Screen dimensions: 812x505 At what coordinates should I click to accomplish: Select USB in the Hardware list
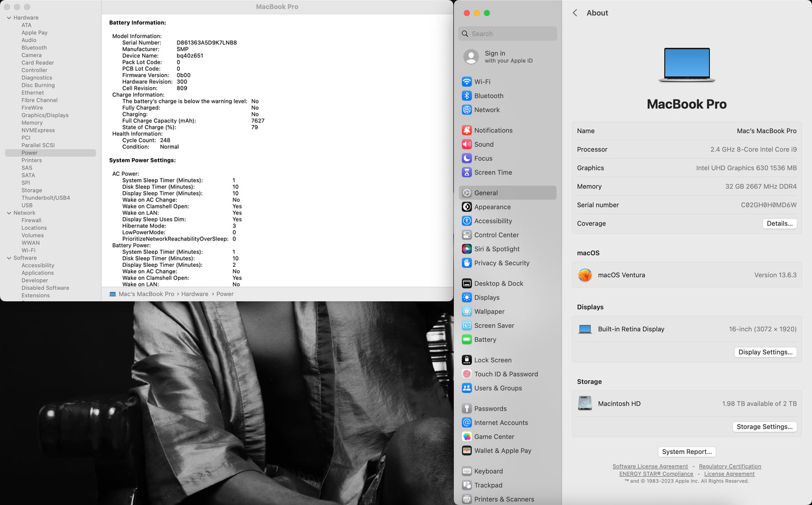tap(27, 205)
